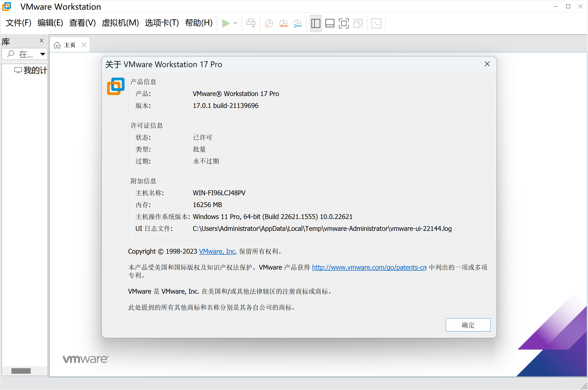Viewport: 588px width, 390px height.
Task: Open the 编辑(E) menu
Action: click(50, 23)
